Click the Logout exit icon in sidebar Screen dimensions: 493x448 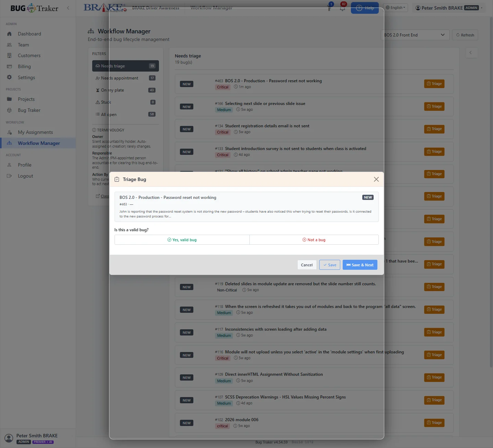tap(9, 176)
